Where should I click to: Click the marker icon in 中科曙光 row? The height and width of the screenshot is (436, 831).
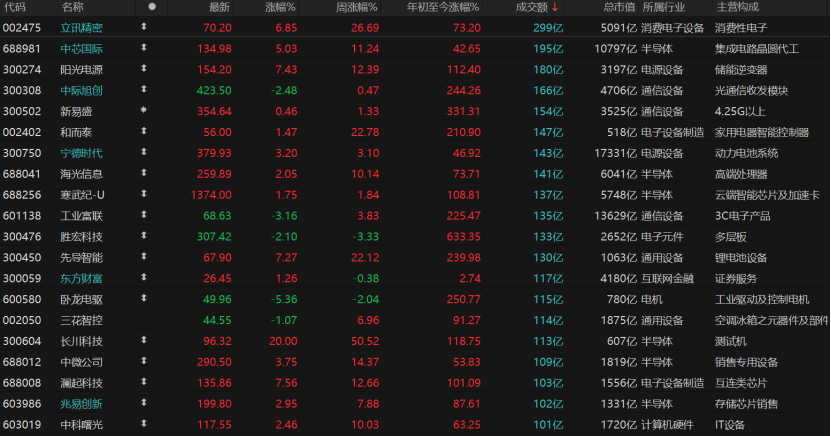pyautogui.click(x=144, y=424)
